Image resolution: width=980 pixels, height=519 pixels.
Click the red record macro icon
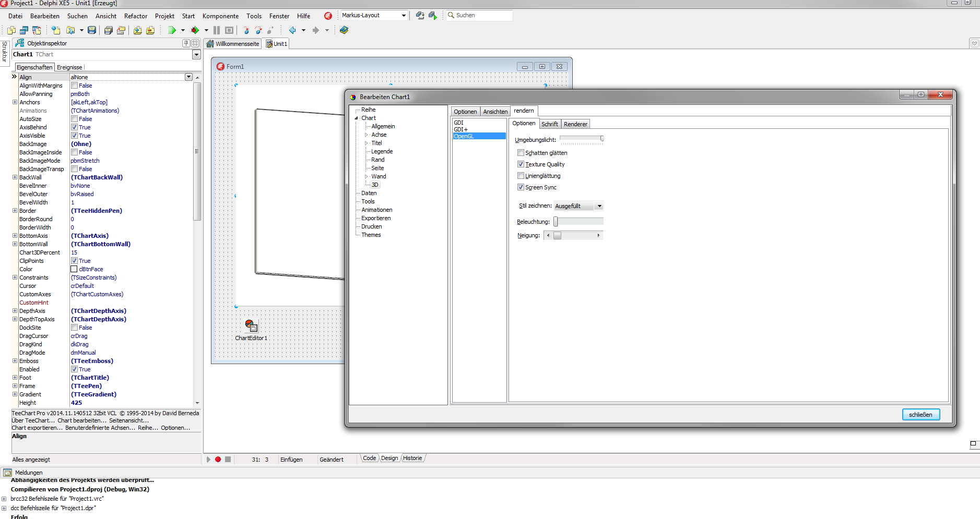218,460
